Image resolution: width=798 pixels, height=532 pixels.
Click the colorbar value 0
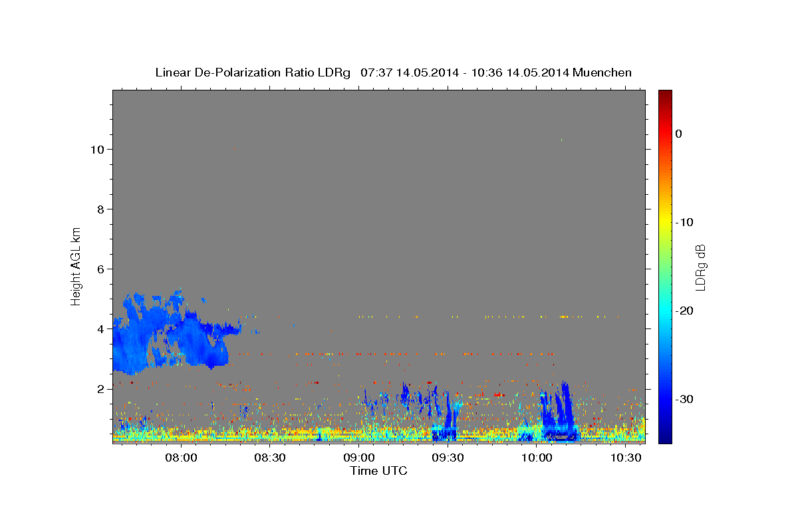(x=679, y=134)
